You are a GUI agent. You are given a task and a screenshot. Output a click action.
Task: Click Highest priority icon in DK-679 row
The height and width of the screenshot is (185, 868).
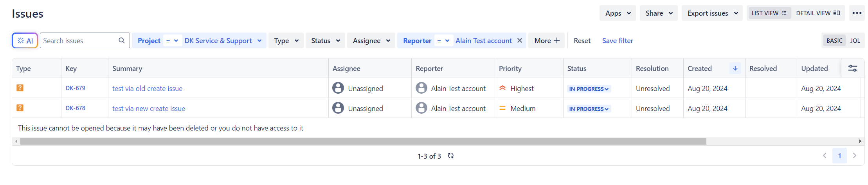click(502, 88)
